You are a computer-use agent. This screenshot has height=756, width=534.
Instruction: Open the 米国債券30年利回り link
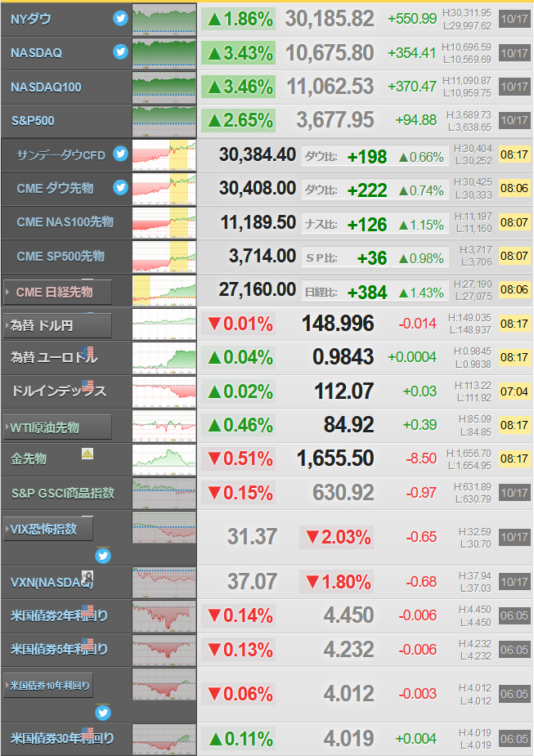coord(62,738)
